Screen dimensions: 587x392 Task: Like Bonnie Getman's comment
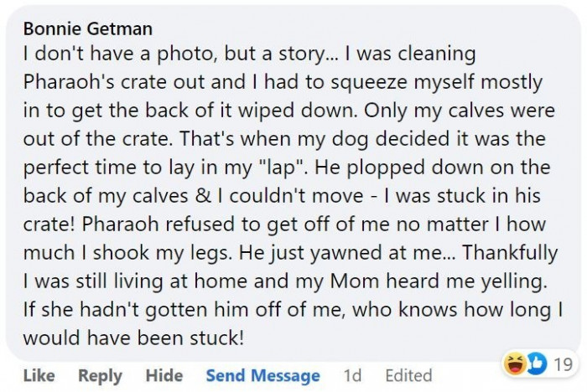(x=39, y=376)
